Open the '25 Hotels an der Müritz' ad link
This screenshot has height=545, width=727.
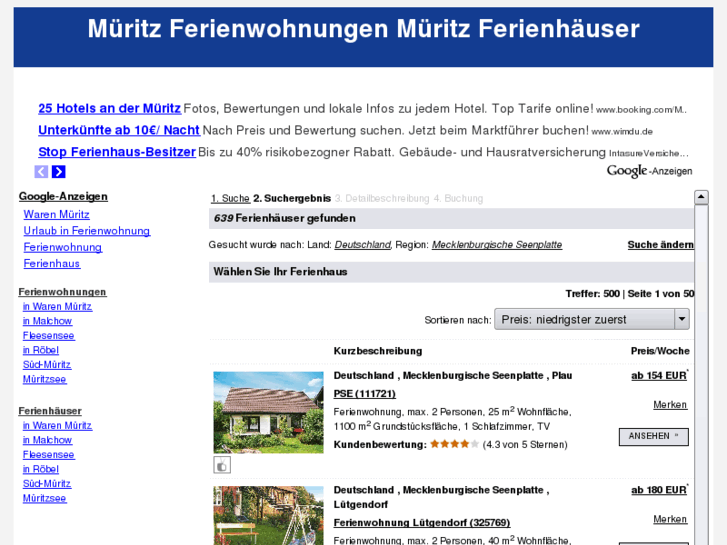coord(109,109)
